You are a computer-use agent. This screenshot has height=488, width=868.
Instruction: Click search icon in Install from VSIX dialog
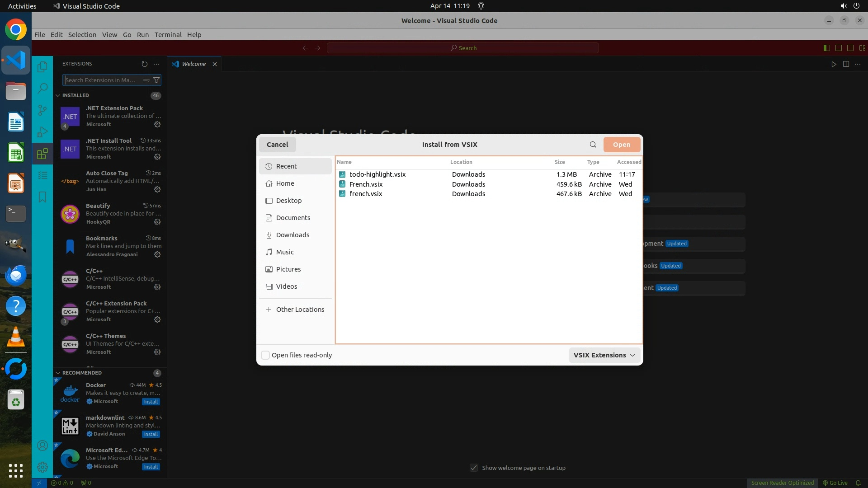593,145
